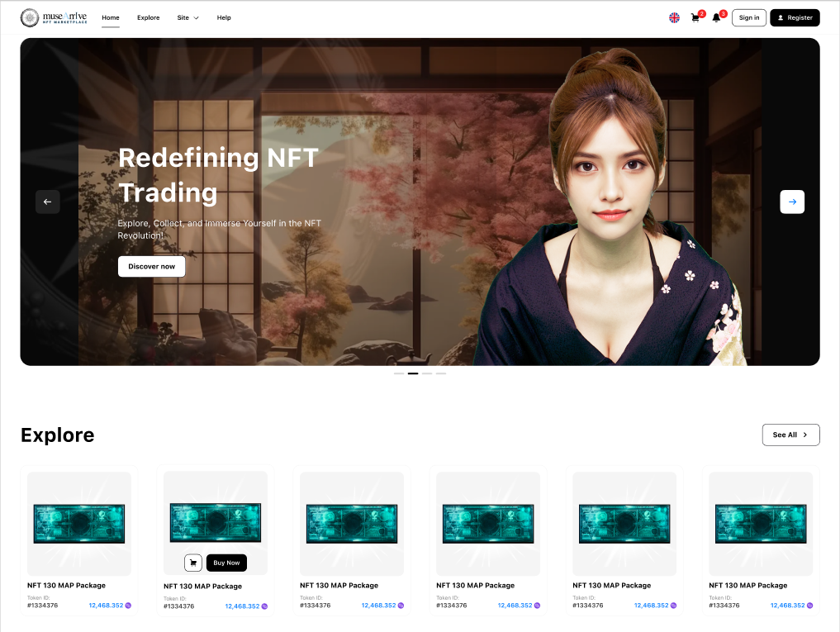The height and width of the screenshot is (632, 840).
Task: Open the language selector flag icon
Action: pyautogui.click(x=674, y=17)
